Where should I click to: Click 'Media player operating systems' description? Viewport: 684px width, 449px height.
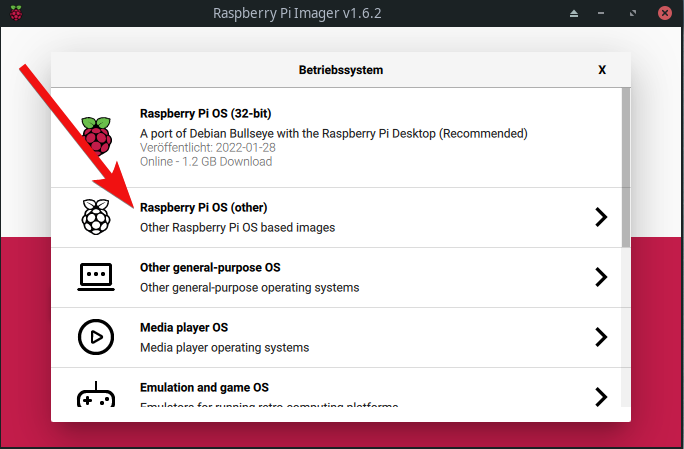click(x=224, y=348)
